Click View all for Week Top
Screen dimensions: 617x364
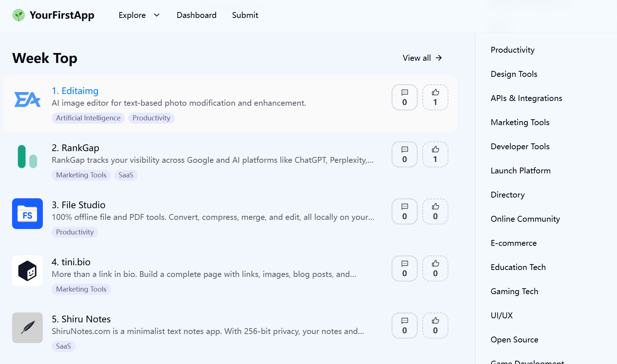pyautogui.click(x=423, y=58)
